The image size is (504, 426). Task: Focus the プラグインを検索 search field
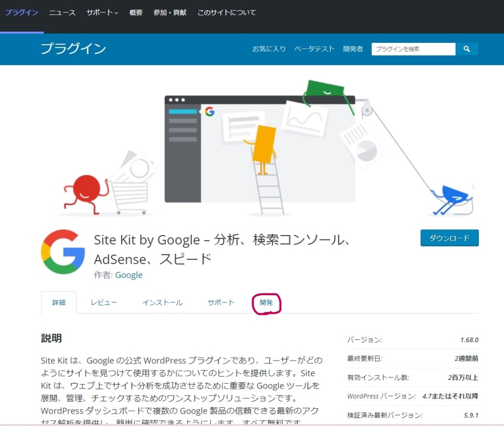[x=413, y=49]
